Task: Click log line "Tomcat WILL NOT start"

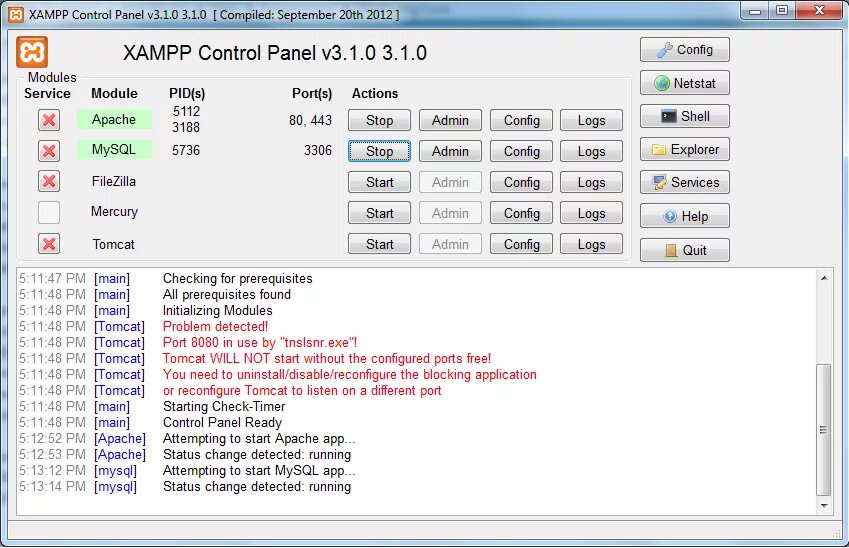Action: 327,358
